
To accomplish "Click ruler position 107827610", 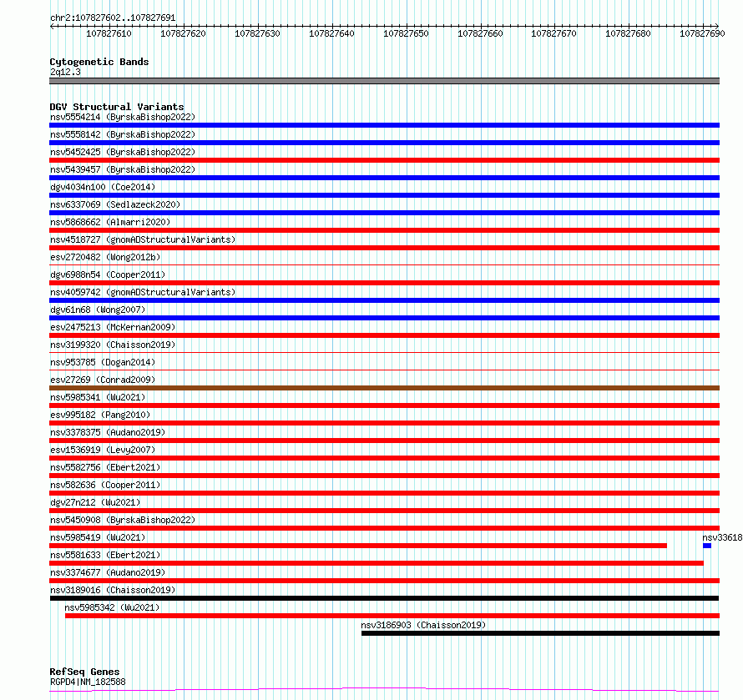I will 109,33.
